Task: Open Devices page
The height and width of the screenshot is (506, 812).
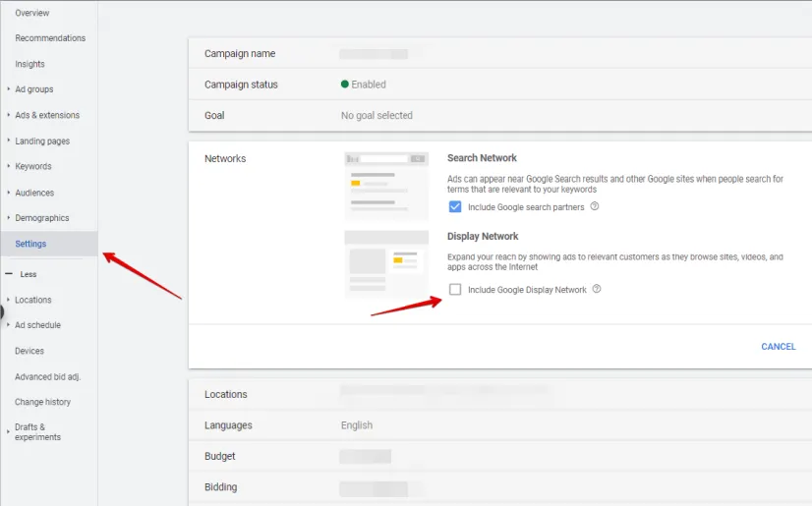Action: point(29,351)
